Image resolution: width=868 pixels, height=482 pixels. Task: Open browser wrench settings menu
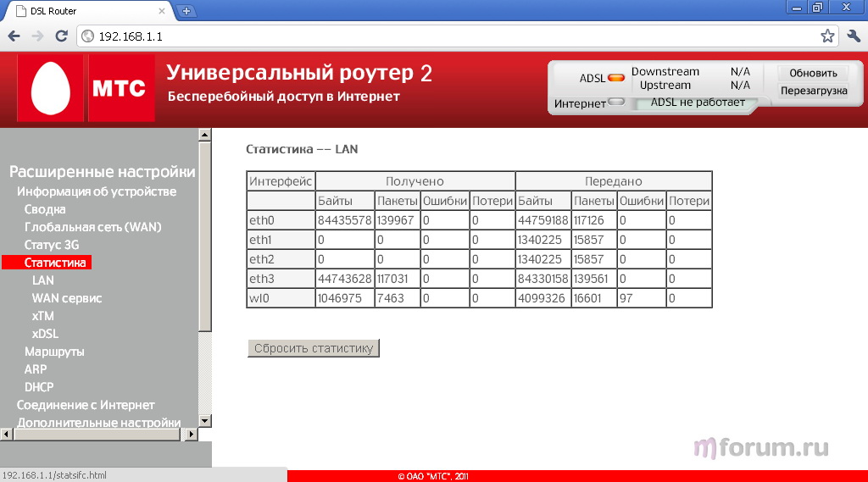pyautogui.click(x=854, y=36)
